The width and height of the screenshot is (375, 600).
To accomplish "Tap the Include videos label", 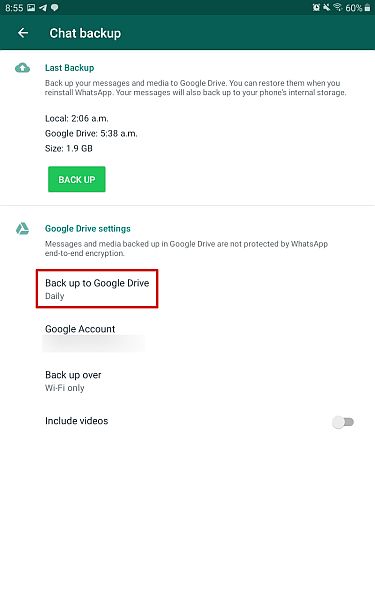I will tap(77, 421).
